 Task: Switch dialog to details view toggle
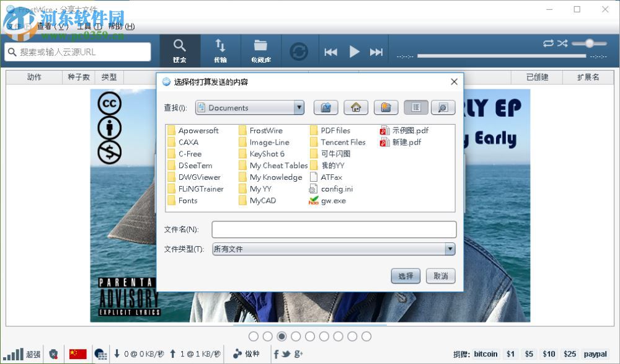(x=443, y=107)
